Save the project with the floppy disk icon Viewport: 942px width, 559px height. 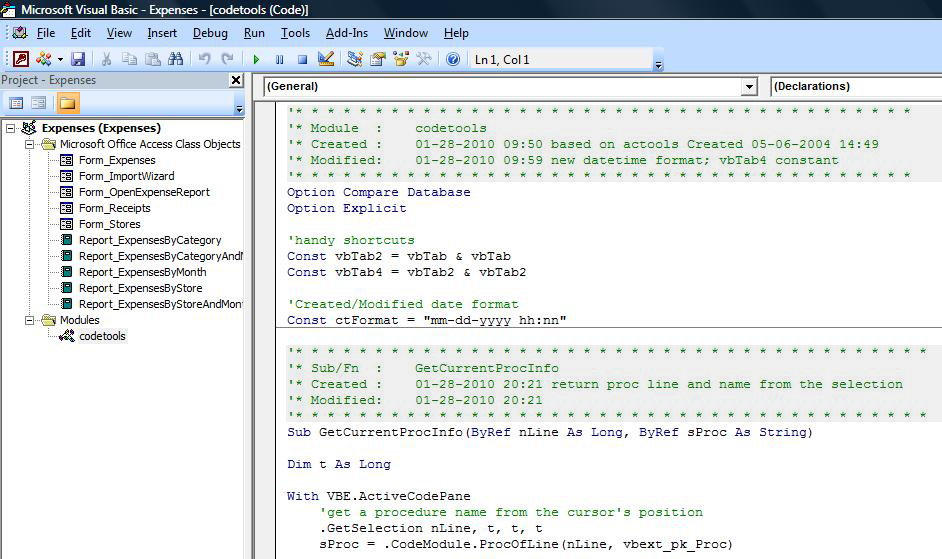coord(78,59)
